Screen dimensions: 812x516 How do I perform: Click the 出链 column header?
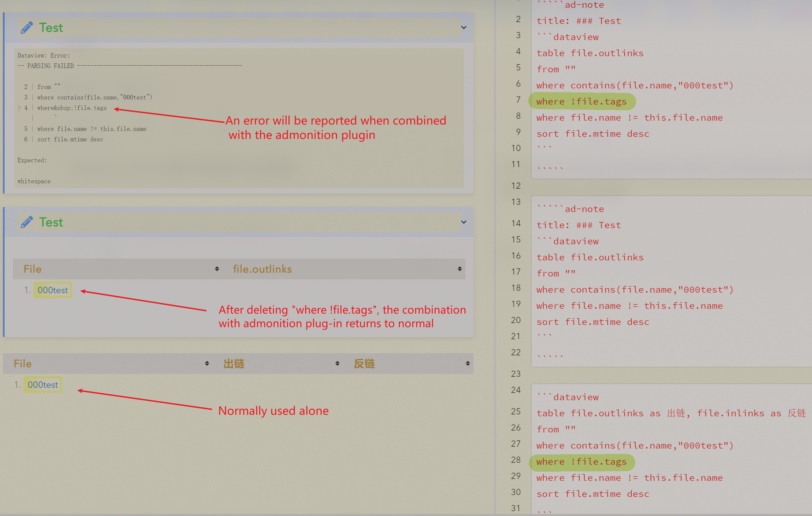coord(234,364)
